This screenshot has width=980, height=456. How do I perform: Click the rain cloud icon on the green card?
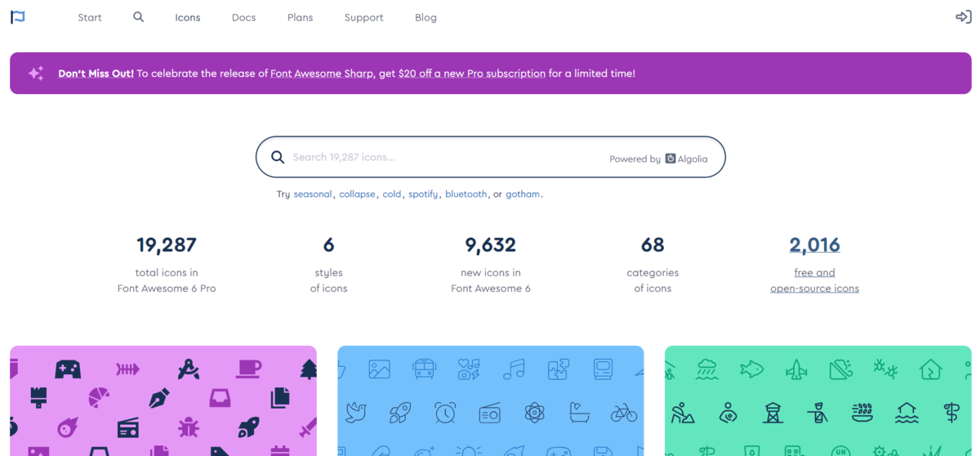707,369
